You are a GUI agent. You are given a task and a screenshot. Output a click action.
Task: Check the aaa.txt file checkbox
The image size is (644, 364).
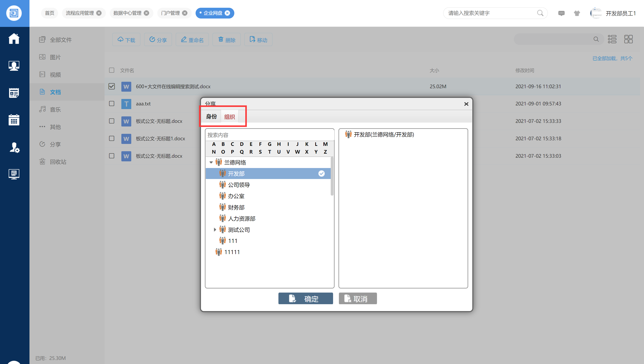point(111,103)
